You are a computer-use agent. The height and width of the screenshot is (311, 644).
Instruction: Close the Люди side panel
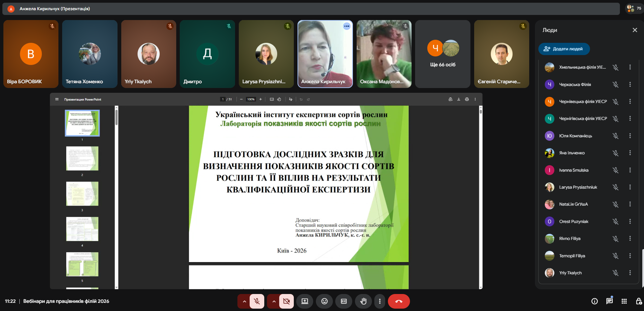pyautogui.click(x=634, y=30)
